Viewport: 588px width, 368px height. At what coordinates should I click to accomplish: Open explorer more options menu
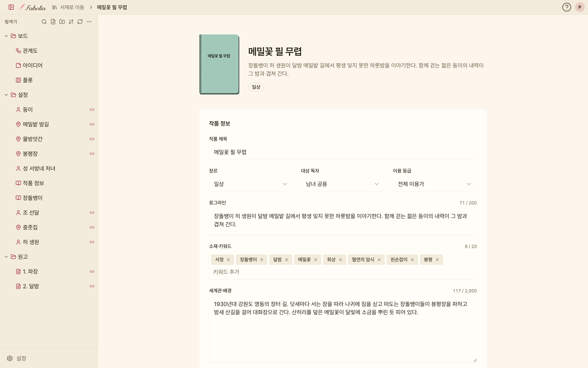coord(89,22)
